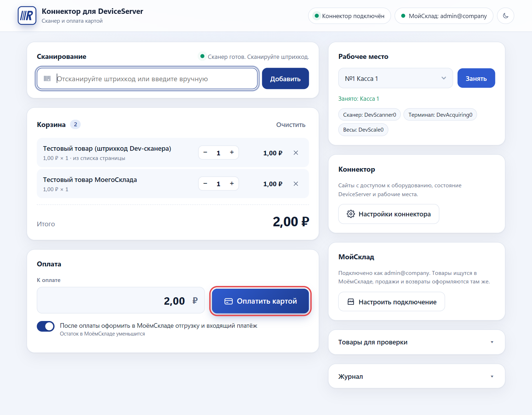The image size is (532, 415).
Task: Clear the cart via the Очистить link
Action: pyautogui.click(x=290, y=125)
